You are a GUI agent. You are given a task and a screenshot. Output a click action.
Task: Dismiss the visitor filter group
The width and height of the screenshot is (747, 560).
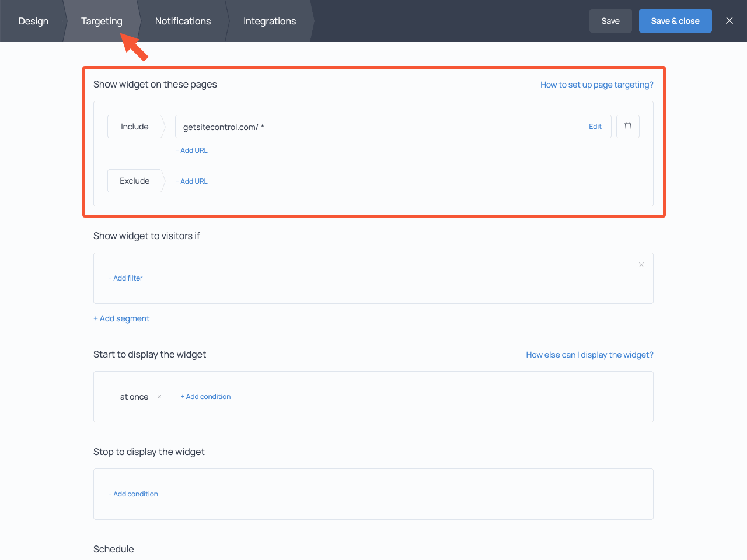641,264
